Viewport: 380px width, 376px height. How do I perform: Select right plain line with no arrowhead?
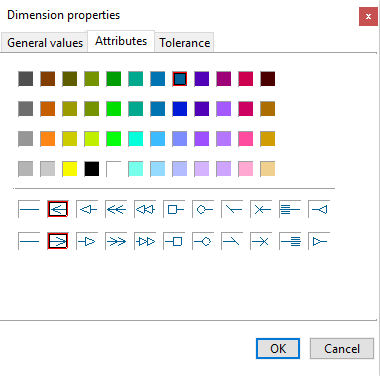(29, 241)
